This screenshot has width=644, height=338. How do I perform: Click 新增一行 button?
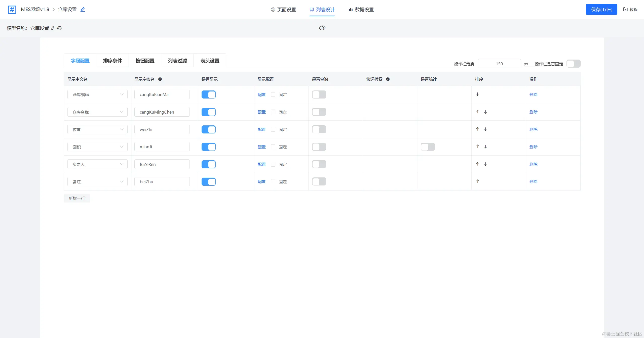(x=77, y=198)
